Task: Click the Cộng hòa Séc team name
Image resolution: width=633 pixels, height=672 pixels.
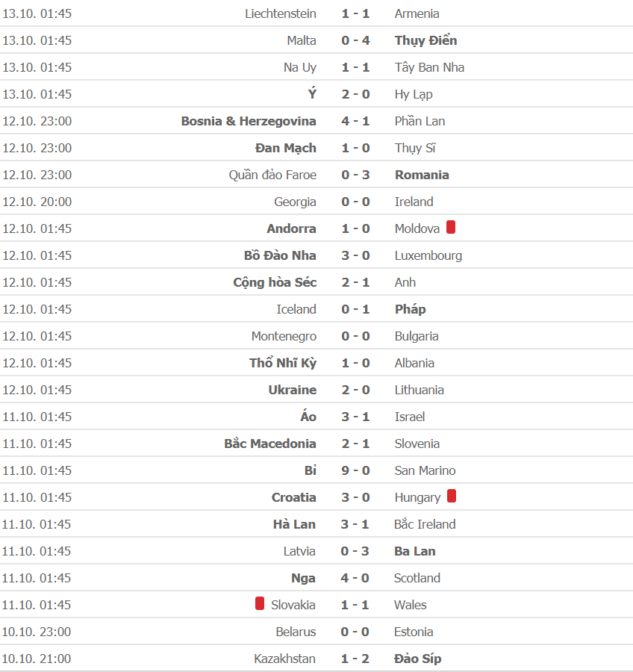Action: pos(275,282)
